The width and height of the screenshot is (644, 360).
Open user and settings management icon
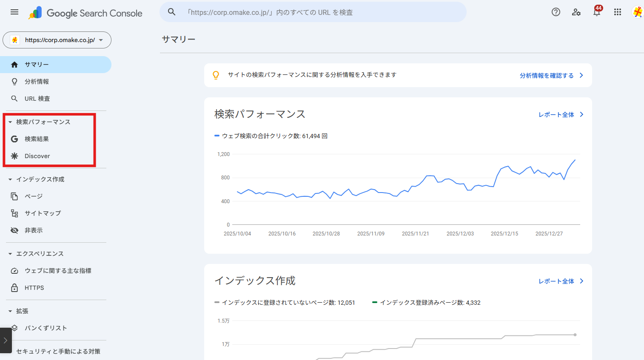tap(576, 12)
